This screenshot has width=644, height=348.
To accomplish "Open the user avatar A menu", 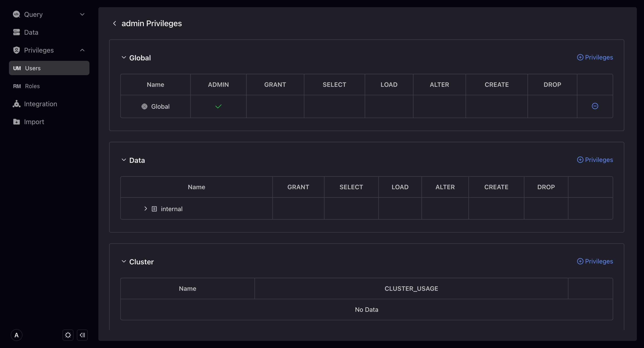I will coord(17,335).
